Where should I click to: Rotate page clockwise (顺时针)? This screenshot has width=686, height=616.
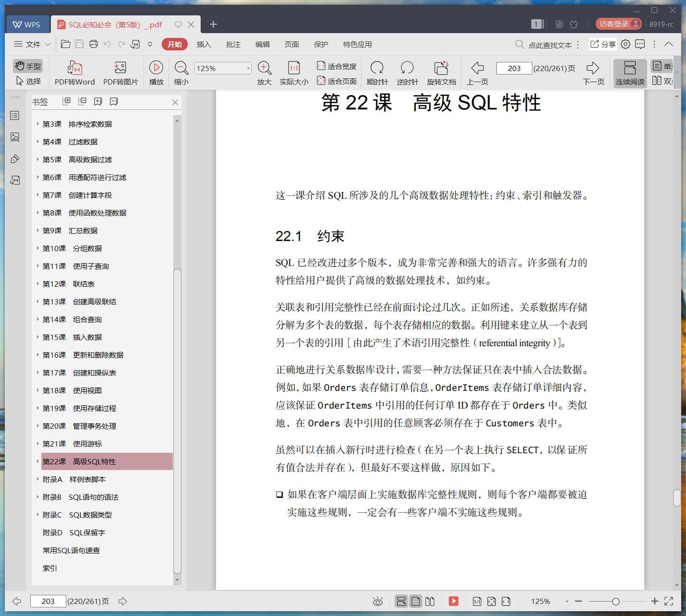point(377,73)
